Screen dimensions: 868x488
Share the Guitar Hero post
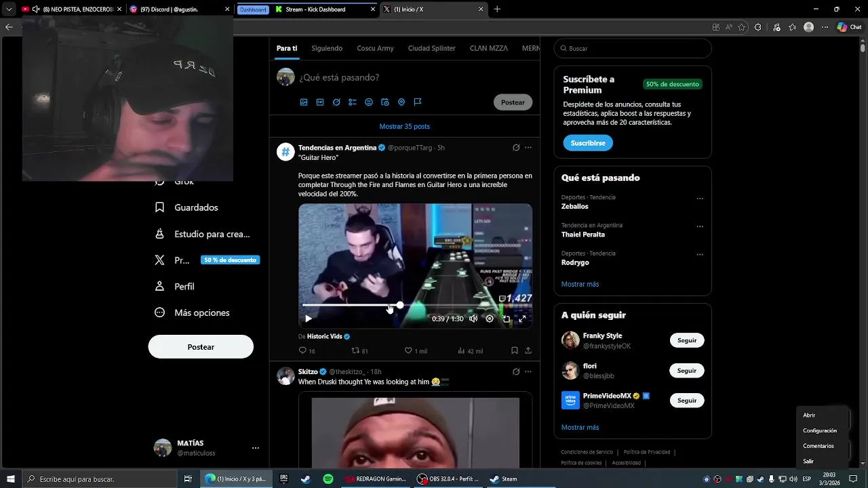(528, 350)
